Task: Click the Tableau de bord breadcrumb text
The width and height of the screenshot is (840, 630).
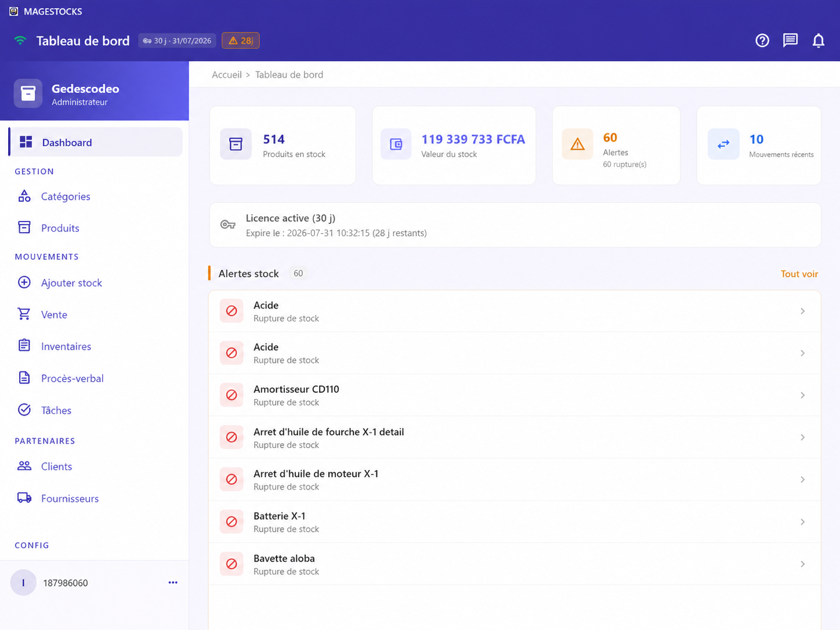Action: (289, 74)
